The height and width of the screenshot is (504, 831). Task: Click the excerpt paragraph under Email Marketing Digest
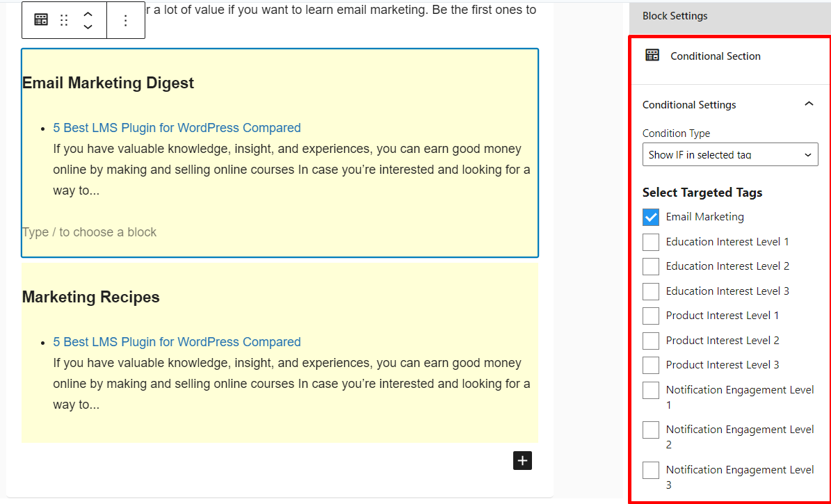pyautogui.click(x=291, y=170)
